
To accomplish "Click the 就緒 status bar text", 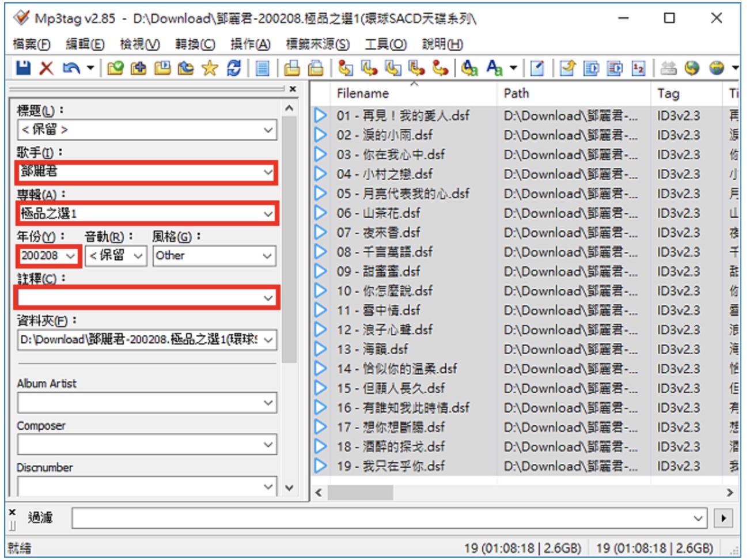I will click(x=20, y=548).
